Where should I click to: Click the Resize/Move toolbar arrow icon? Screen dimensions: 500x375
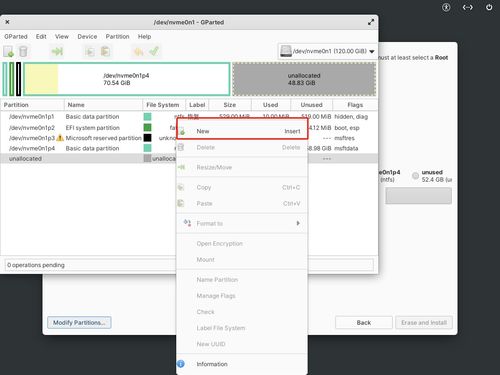tap(57, 52)
